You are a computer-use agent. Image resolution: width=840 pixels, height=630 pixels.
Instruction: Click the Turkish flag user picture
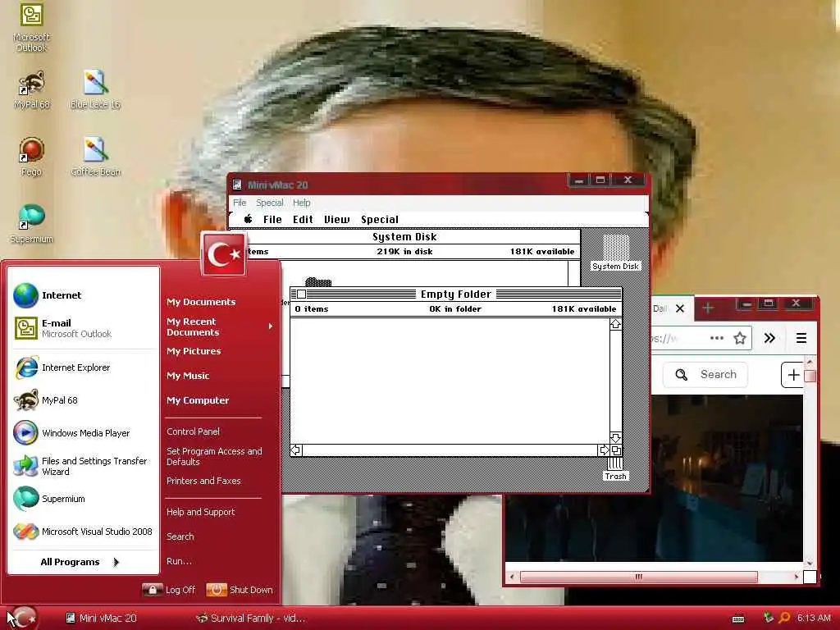(x=224, y=254)
